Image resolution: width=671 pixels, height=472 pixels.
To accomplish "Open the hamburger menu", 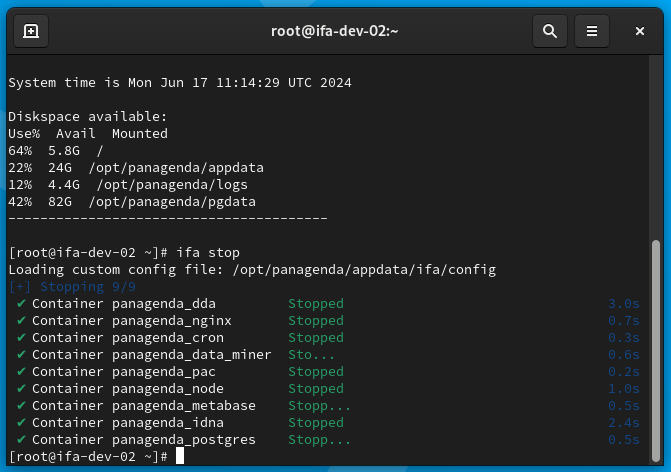I will 592,31.
